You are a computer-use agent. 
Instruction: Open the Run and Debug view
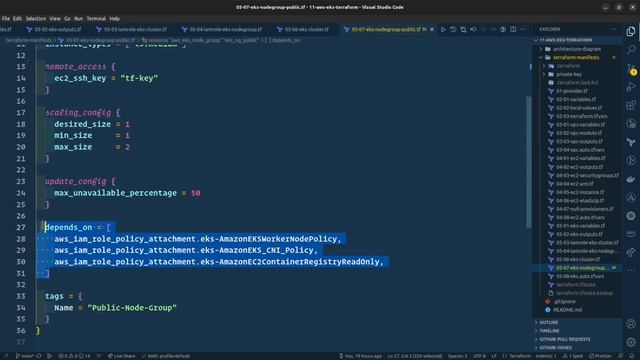tap(631, 87)
